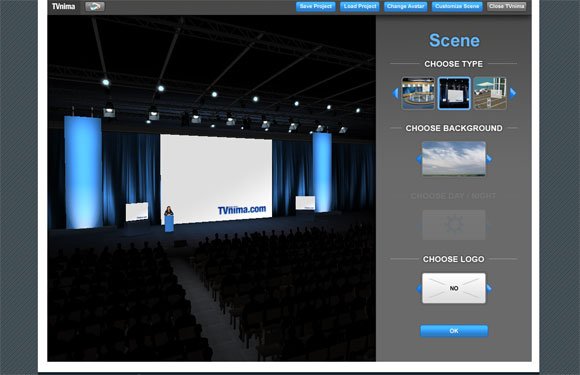Click the small right side screen on stage
This screenshot has width=580, height=375.
click(305, 203)
